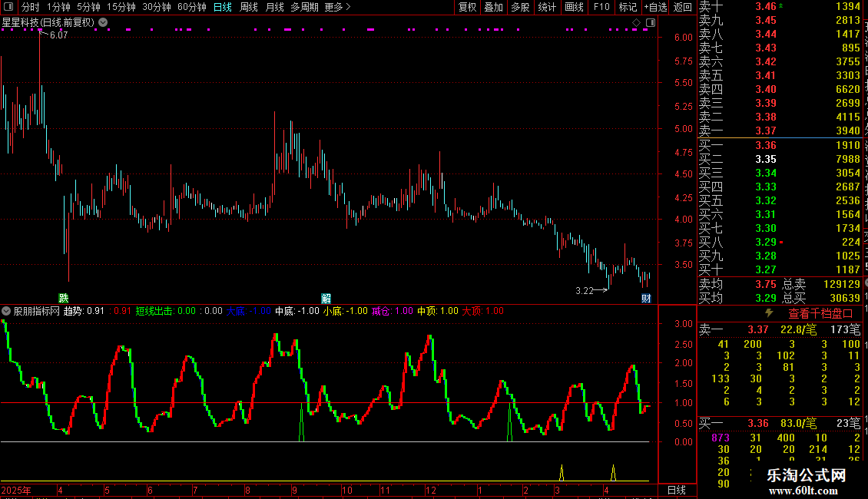Open the 画线 drawing tools
This screenshot has width=868, height=499.
tap(574, 7)
